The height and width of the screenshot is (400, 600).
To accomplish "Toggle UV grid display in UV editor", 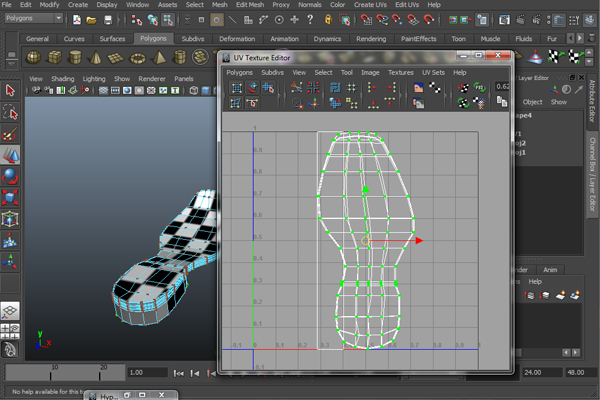I will pyautogui.click(x=352, y=88).
